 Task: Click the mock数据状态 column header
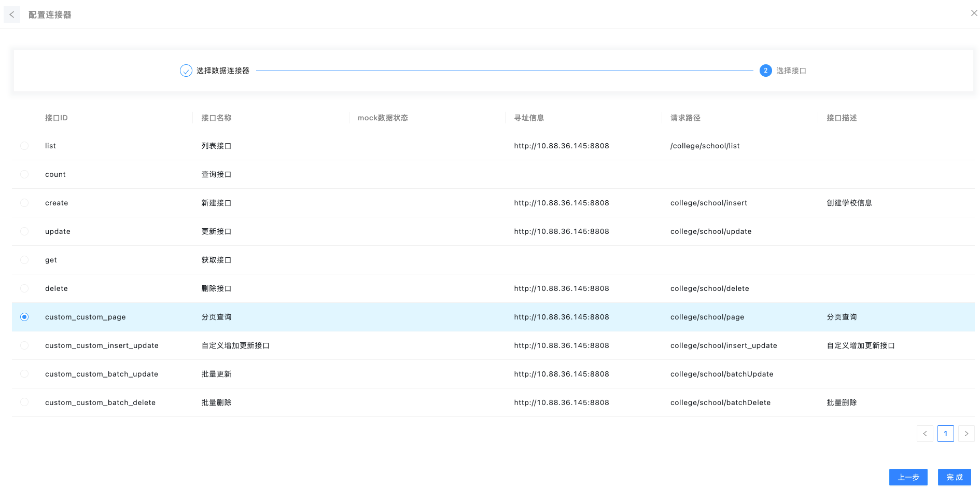(383, 118)
